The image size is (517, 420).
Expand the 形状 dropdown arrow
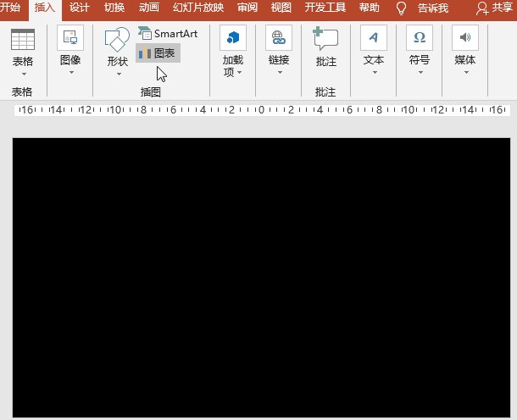point(119,75)
